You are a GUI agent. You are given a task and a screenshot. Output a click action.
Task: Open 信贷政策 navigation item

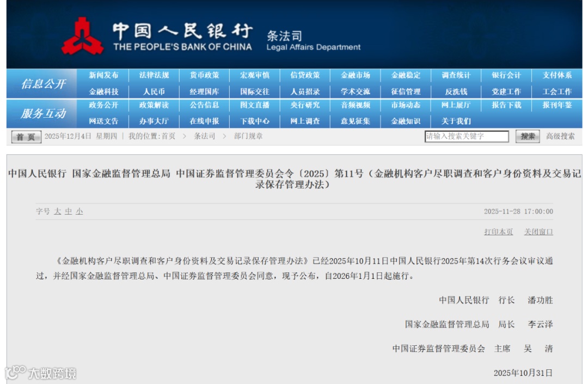[305, 75]
